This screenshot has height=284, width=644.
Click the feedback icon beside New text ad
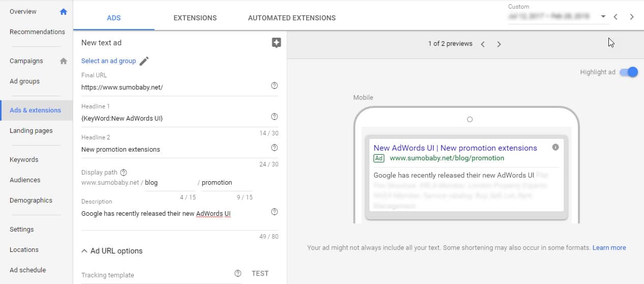coord(276,43)
